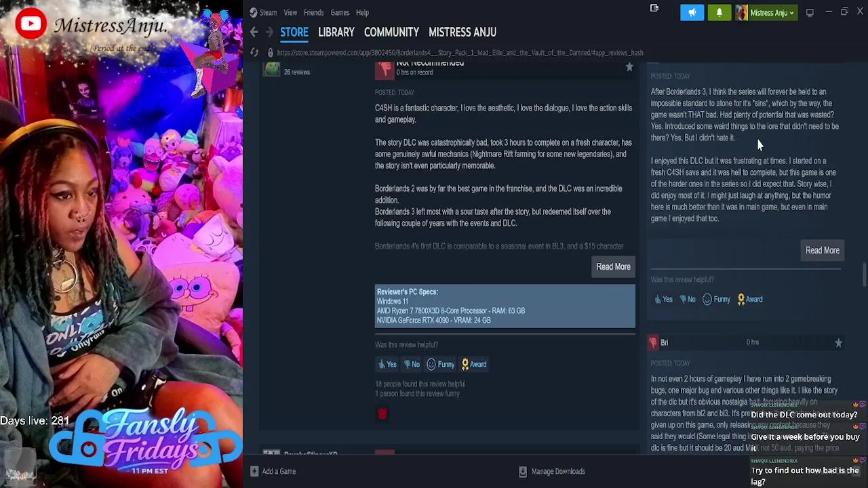868x488 pixels.
Task: Click the VR/window icon beside the megaphone
Action: [x=654, y=9]
